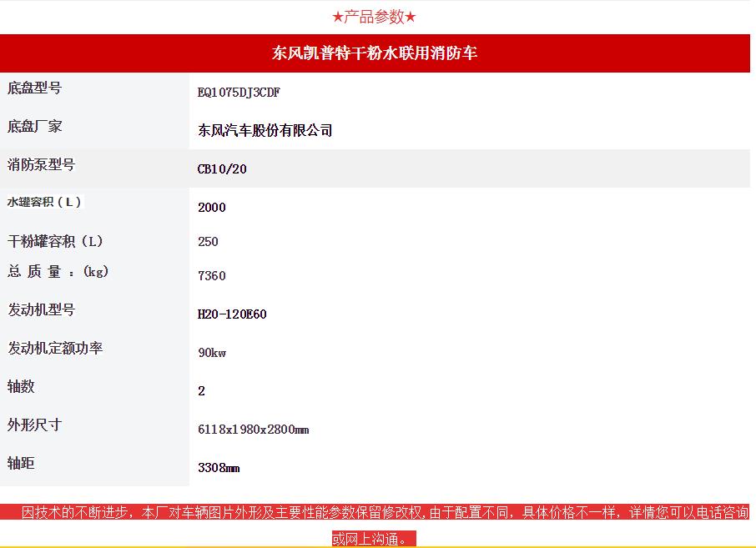Viewport: 756px width, 548px height.
Task: Click the ★产品参数★ heading
Action: 374,18
